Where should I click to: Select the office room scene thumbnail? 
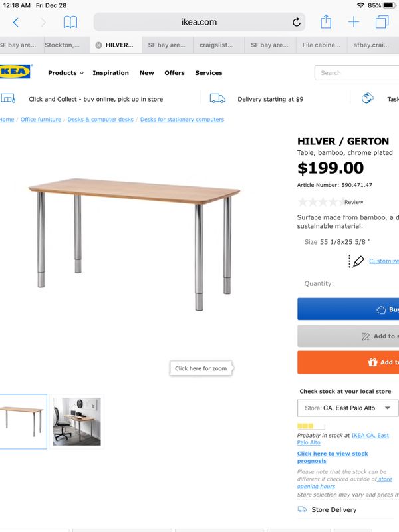pyautogui.click(x=77, y=422)
